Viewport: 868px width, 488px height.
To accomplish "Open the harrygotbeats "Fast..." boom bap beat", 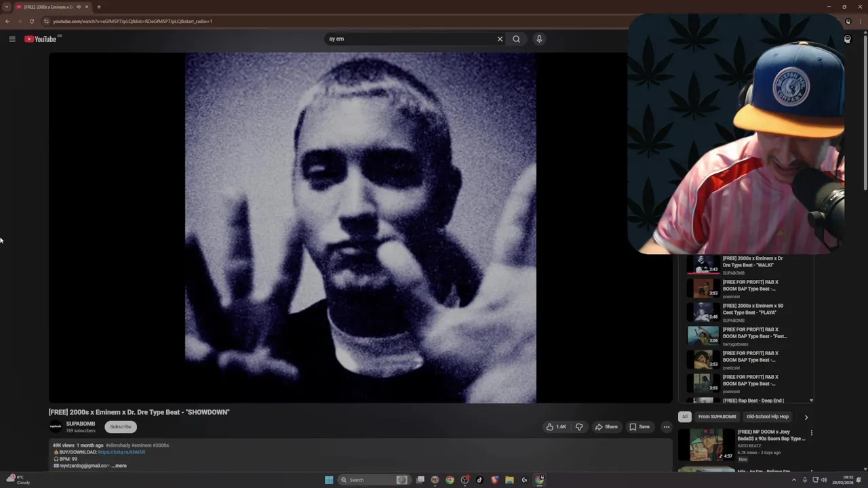I will [749, 335].
